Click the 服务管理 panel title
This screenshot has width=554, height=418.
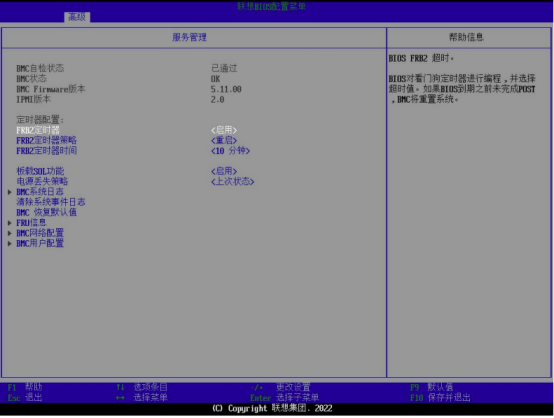pyautogui.click(x=189, y=37)
